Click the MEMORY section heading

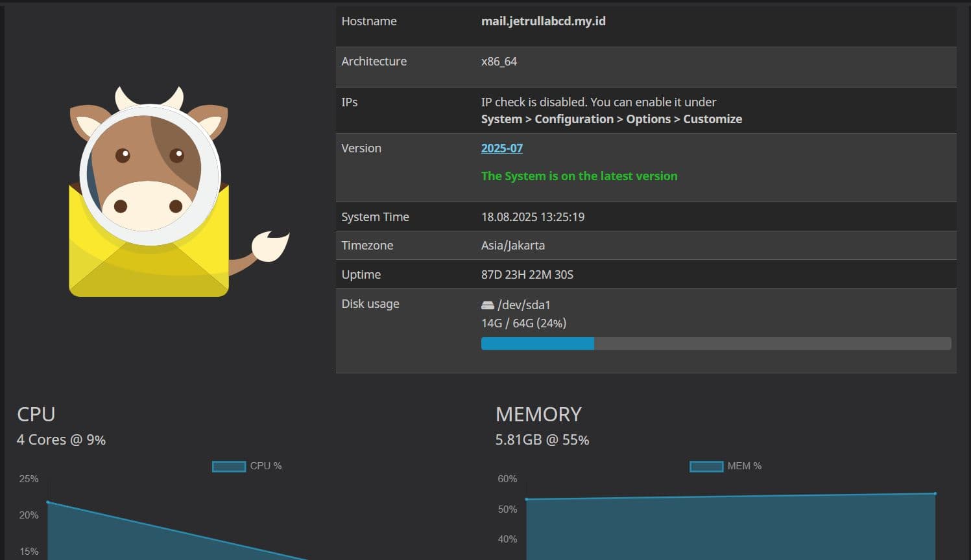tap(538, 414)
